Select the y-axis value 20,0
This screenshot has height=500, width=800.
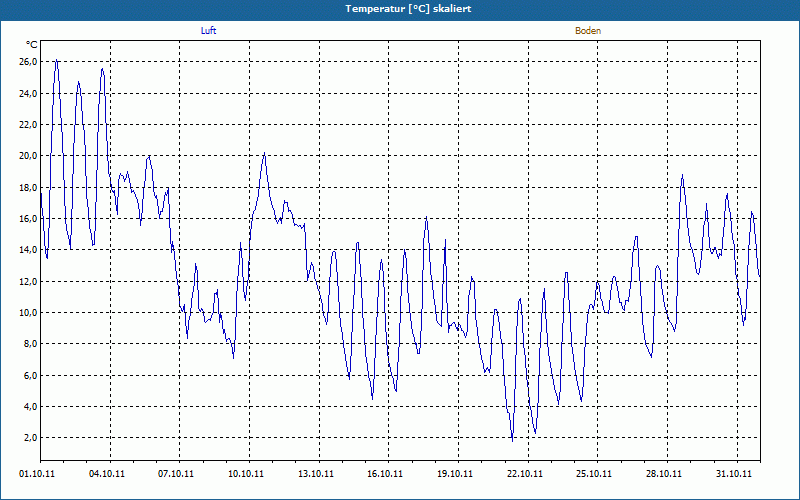point(28,156)
